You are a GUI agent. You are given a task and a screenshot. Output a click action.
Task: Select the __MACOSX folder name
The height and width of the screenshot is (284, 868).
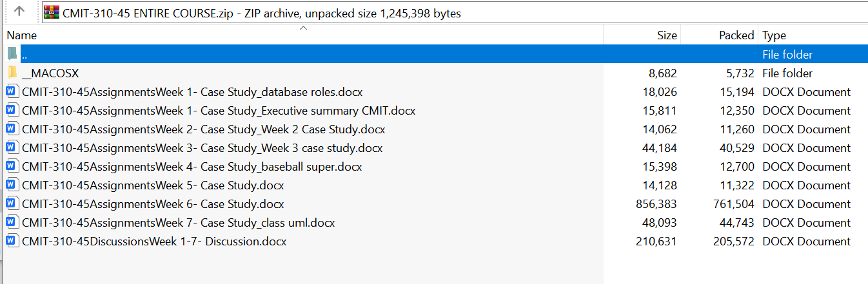(50, 73)
